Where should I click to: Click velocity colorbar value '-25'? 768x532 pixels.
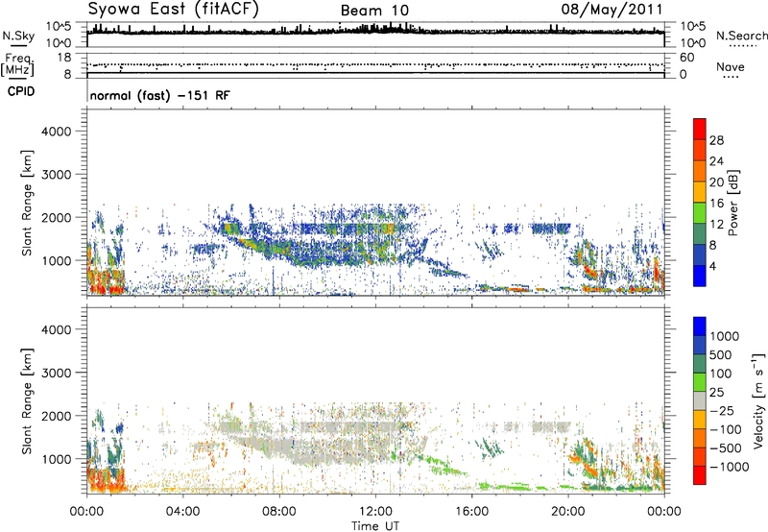725,410
